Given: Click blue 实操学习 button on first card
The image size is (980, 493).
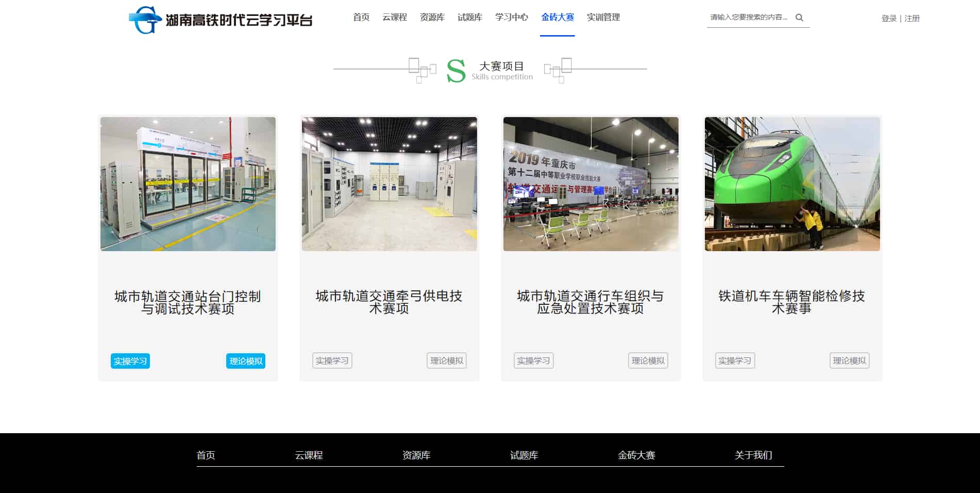Looking at the screenshot, I should [x=130, y=361].
